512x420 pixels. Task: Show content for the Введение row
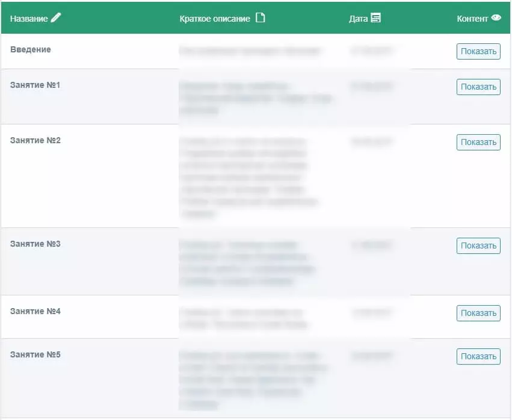point(478,51)
